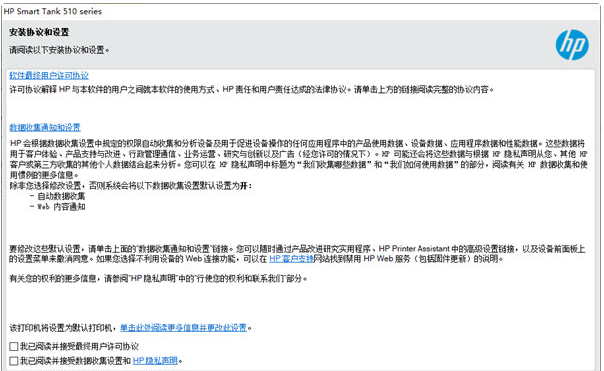Open the 单击此处阅读更多信息并更改此设置 link
604x371 pixels.
pyautogui.click(x=183, y=327)
